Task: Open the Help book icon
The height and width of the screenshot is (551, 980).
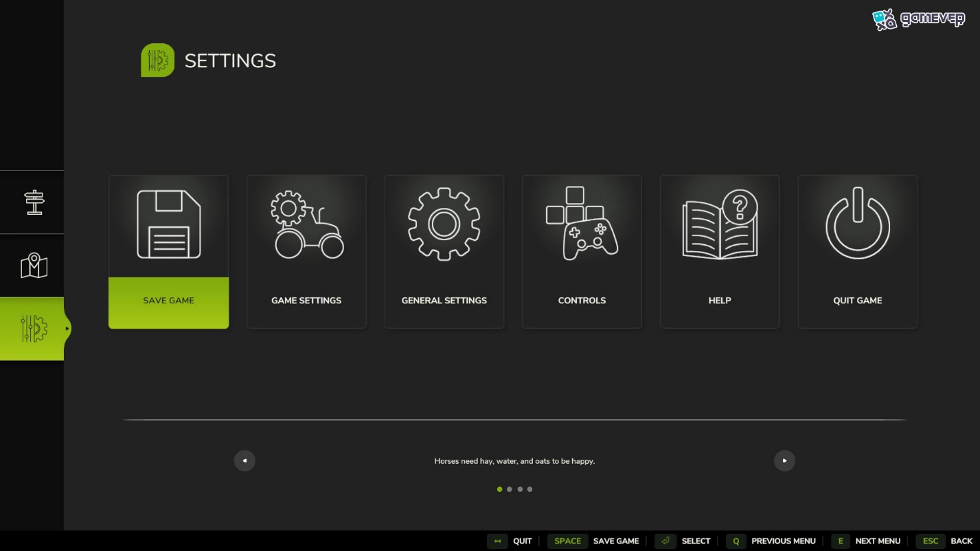Action: click(x=720, y=224)
